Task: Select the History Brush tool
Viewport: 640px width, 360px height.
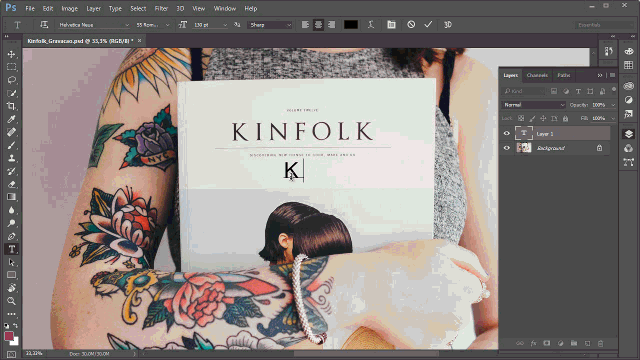Action: pyautogui.click(x=11, y=171)
